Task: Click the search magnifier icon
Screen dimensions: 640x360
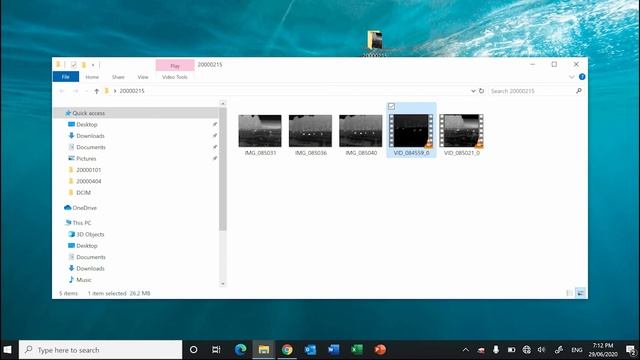Action: (578, 91)
